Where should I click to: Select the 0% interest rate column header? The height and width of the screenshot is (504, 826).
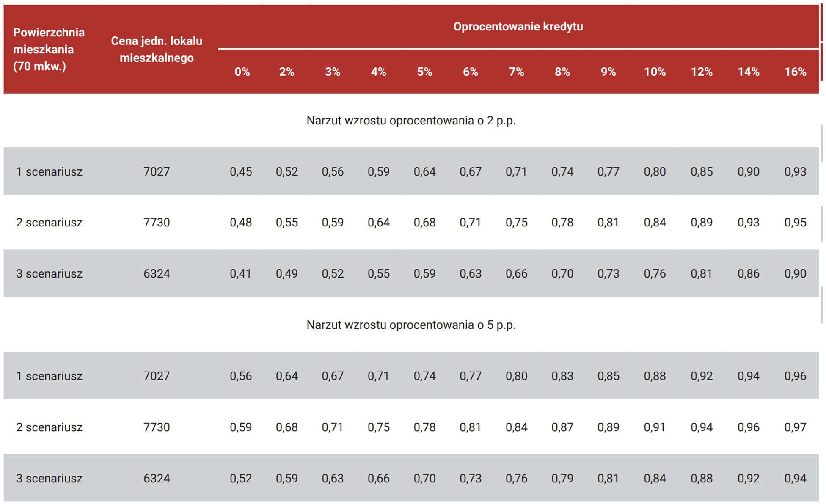point(242,72)
